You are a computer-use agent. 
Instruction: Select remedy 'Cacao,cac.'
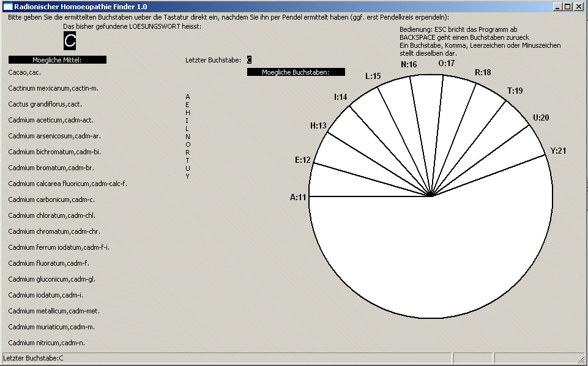[x=24, y=72]
